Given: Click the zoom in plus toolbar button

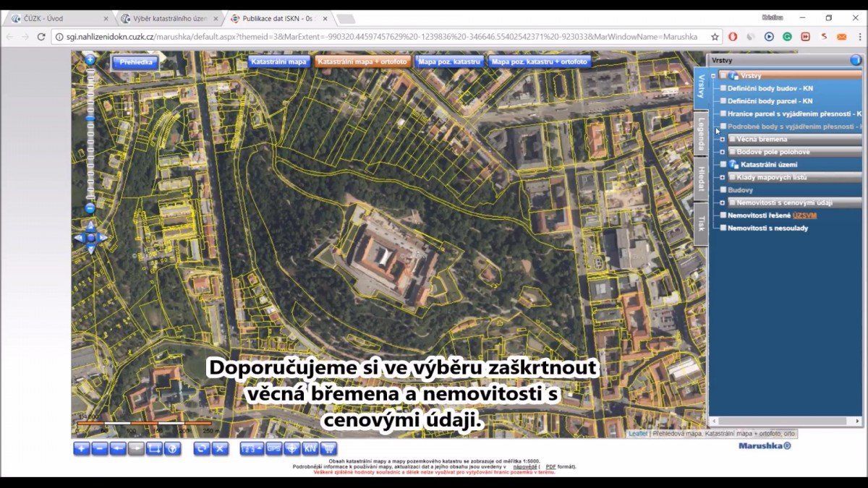Looking at the screenshot, I should 82,448.
